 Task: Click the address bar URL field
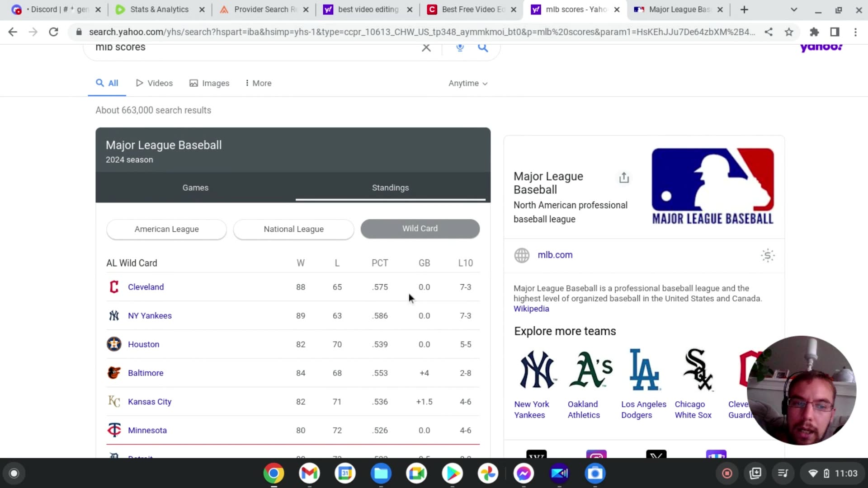click(421, 32)
